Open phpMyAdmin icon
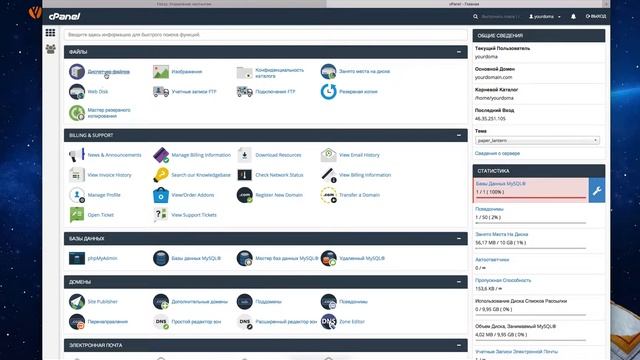 pyautogui.click(x=77, y=258)
